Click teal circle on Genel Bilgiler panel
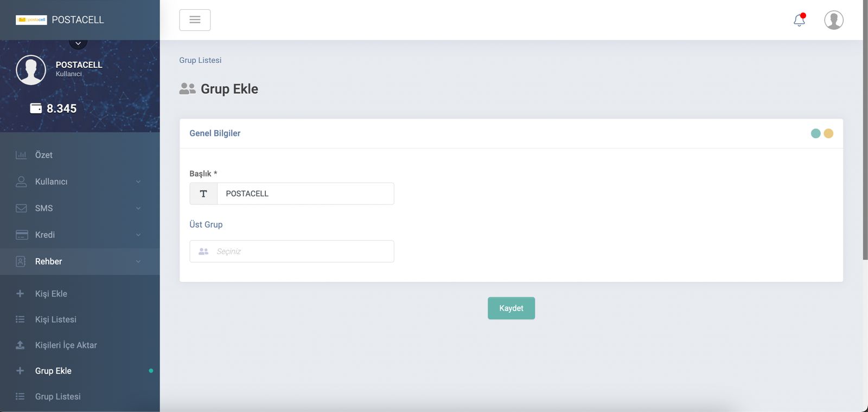Viewport: 868px width, 412px height. point(815,133)
